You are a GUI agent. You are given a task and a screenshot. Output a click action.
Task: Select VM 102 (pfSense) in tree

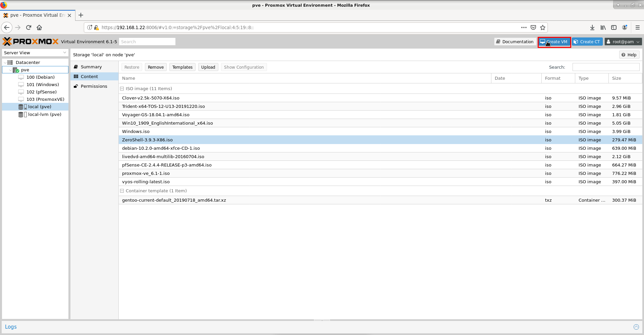click(35, 92)
